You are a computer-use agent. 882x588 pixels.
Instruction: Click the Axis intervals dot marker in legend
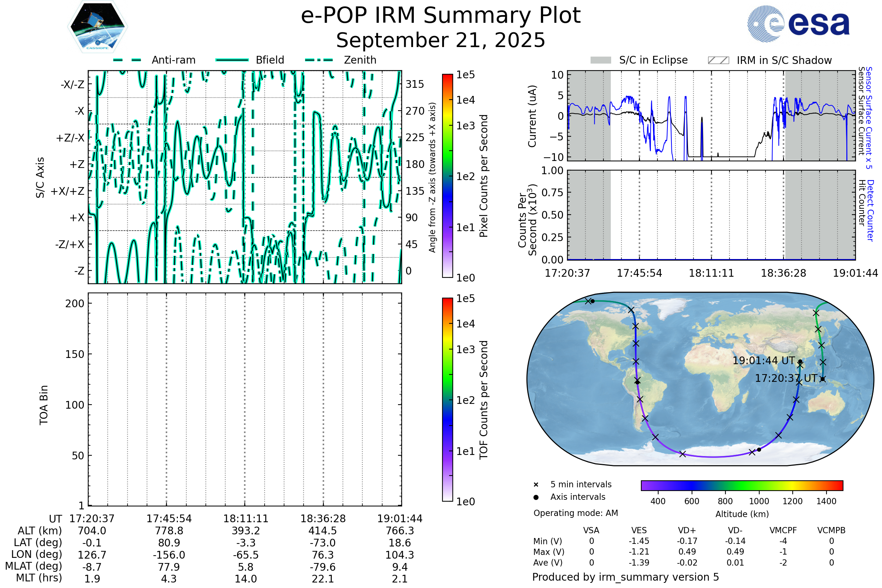(x=536, y=497)
